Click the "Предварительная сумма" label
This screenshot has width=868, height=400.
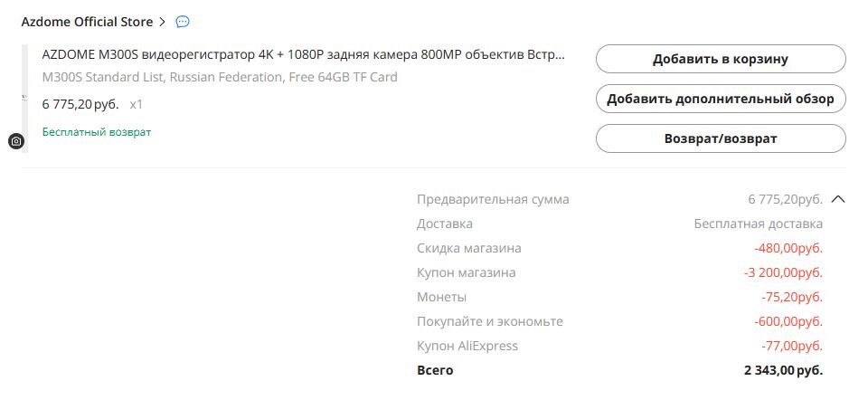point(493,199)
